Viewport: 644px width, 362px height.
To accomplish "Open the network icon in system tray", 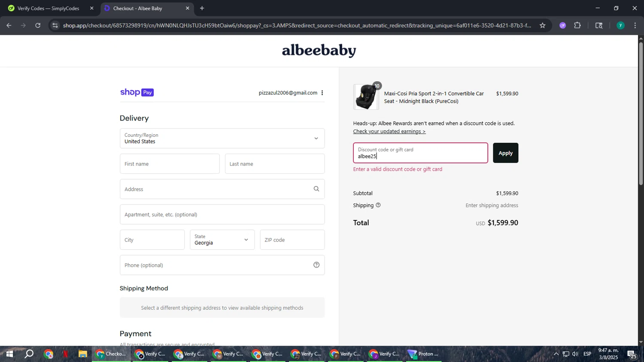I will coord(566,354).
